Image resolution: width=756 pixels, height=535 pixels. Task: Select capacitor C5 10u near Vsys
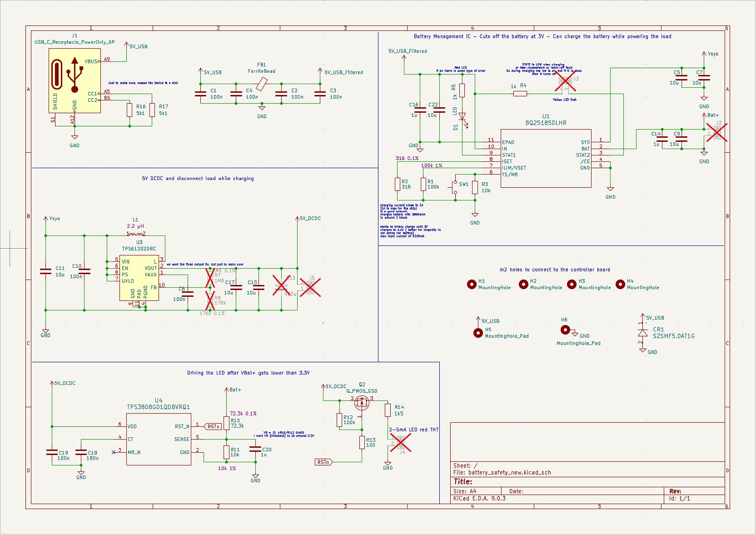tap(681, 78)
